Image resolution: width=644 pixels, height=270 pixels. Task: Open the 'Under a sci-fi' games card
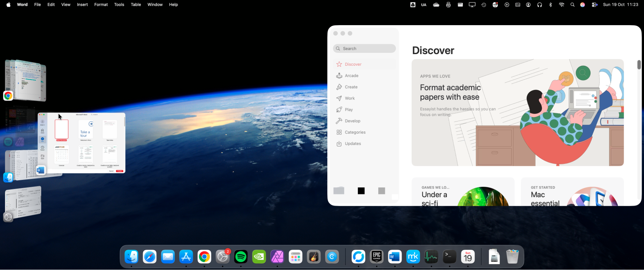click(x=463, y=192)
